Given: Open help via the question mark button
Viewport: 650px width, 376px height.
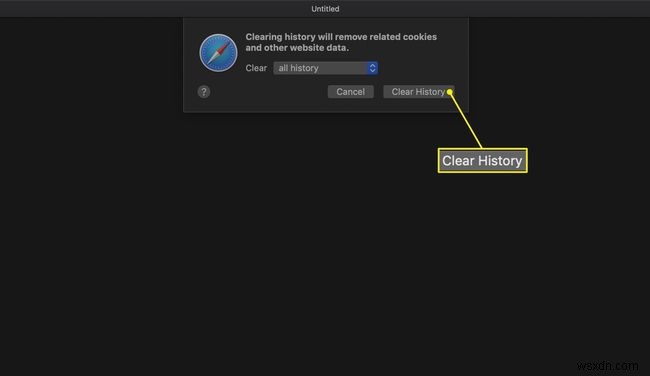Looking at the screenshot, I should pyautogui.click(x=204, y=92).
